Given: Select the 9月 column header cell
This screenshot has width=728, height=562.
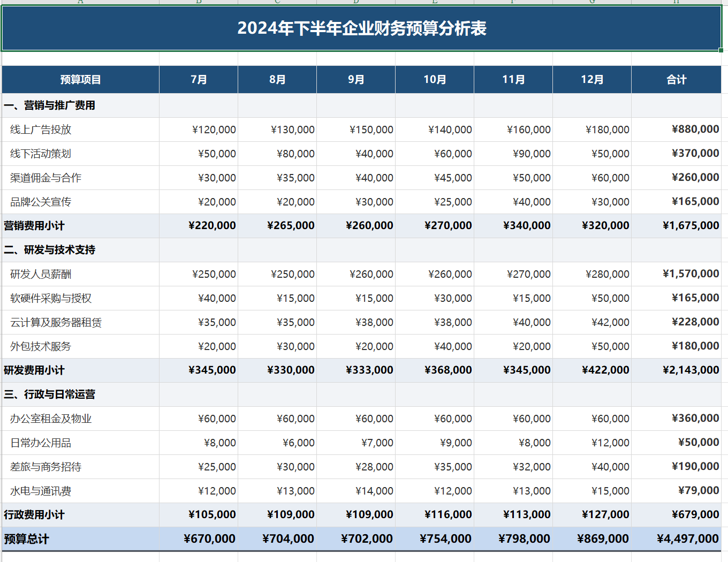Looking at the screenshot, I should pos(356,80).
